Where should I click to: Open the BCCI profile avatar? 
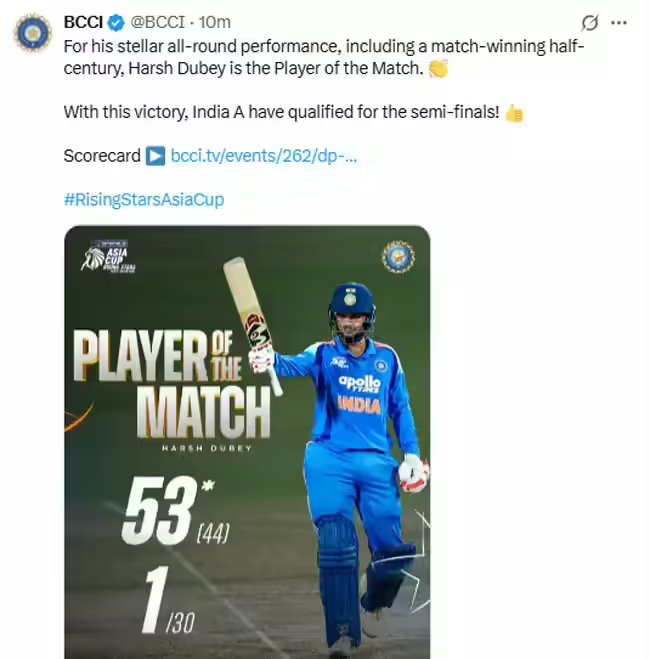pos(31,33)
